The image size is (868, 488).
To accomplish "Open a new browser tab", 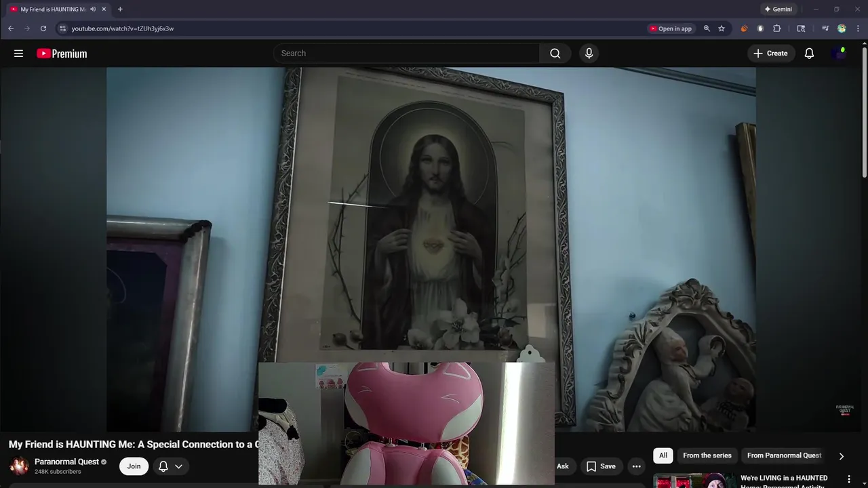I will [x=120, y=9].
